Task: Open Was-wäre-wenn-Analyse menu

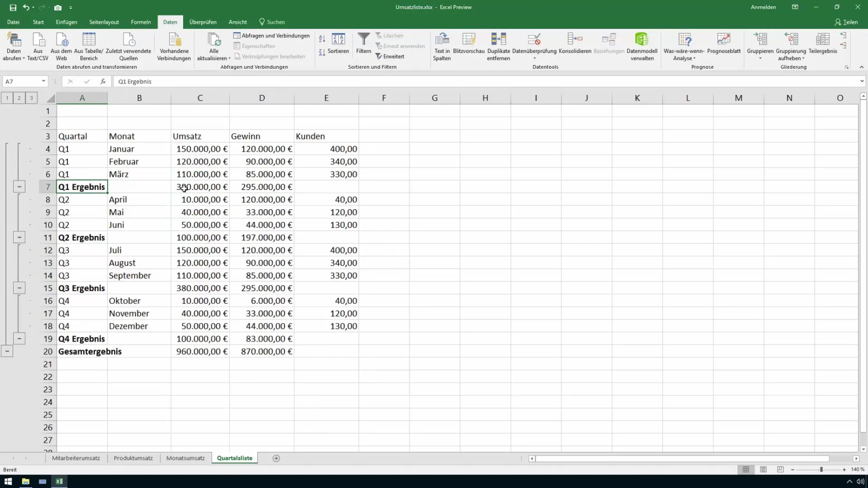Action: [x=684, y=47]
